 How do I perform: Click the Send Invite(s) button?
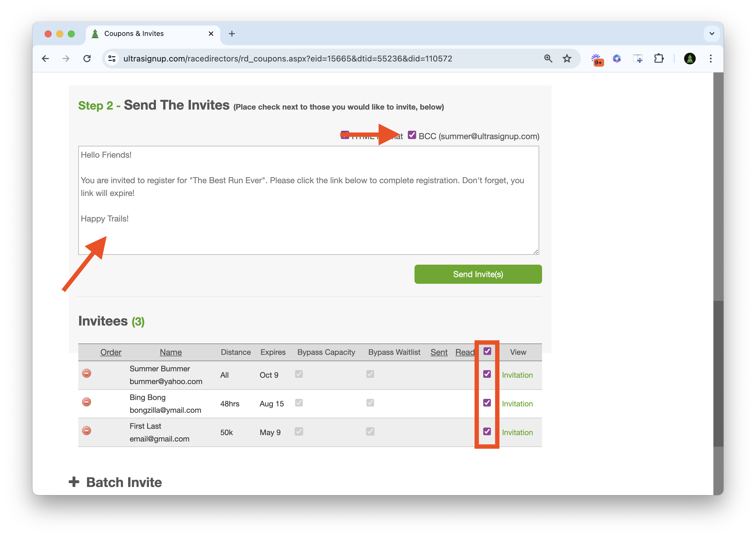coord(478,274)
